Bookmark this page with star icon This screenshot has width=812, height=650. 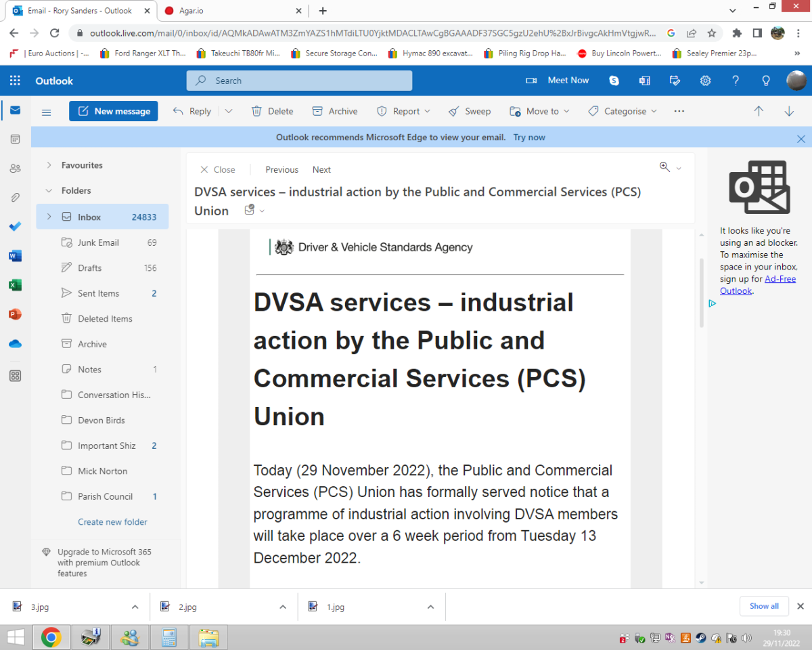(711, 32)
